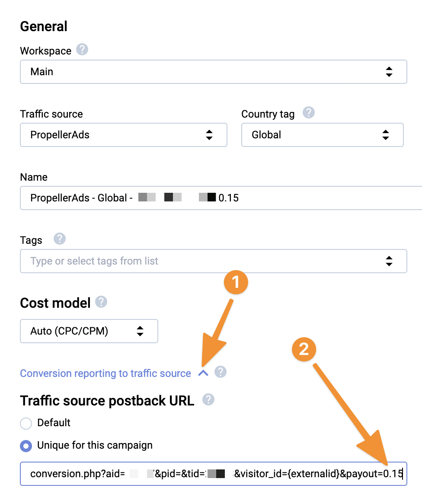The height and width of the screenshot is (504, 422).
Task: Select the Default postback URL radio
Action: pyautogui.click(x=26, y=423)
